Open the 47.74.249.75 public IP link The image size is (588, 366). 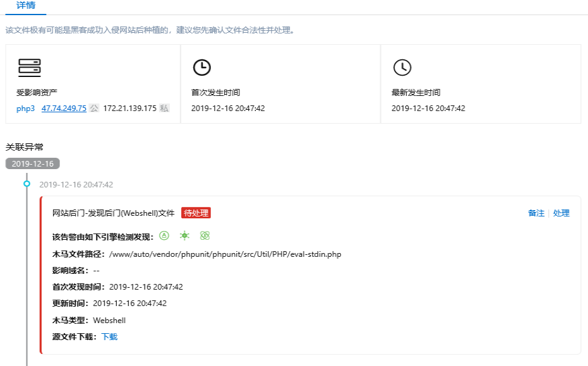(x=64, y=109)
